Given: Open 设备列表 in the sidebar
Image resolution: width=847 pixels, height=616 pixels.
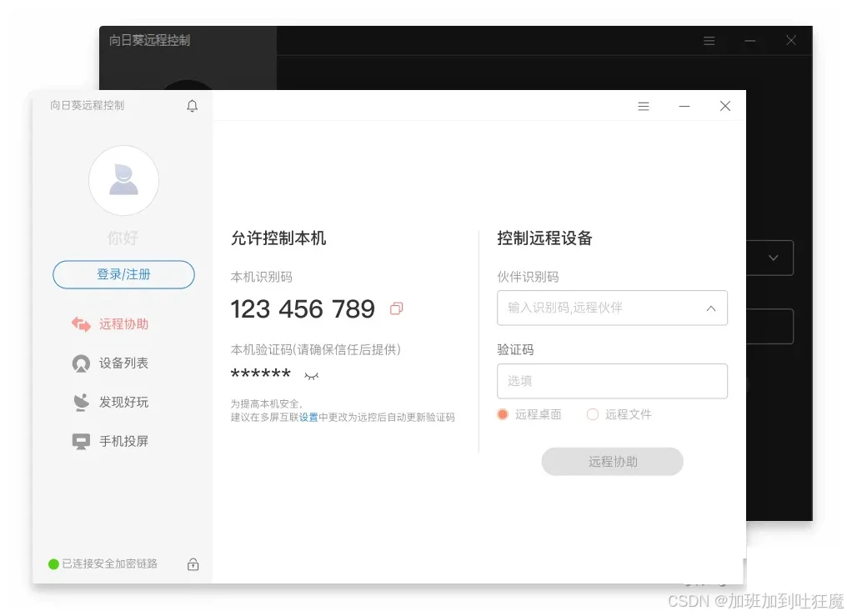Looking at the screenshot, I should point(110,363).
